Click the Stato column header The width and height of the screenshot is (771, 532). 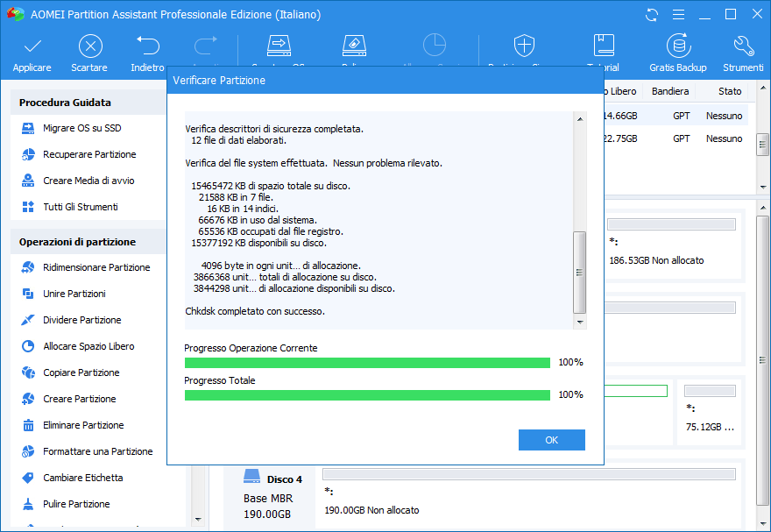point(730,91)
